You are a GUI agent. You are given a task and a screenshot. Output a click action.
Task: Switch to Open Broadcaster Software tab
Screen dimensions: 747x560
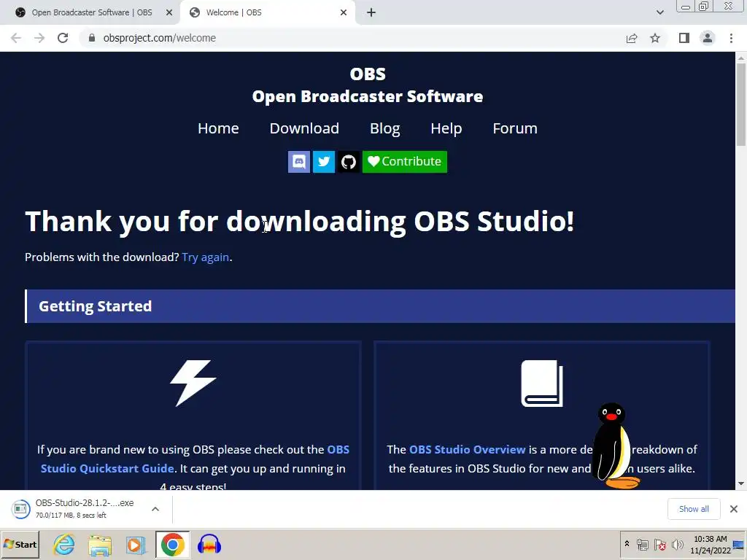pos(90,12)
